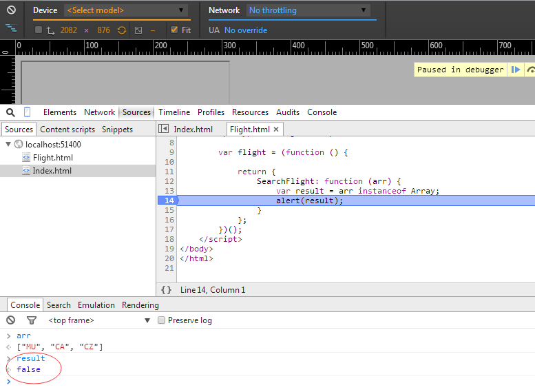535x392 pixels.
Task: Click line number 12 in gutter
Action: click(x=169, y=181)
